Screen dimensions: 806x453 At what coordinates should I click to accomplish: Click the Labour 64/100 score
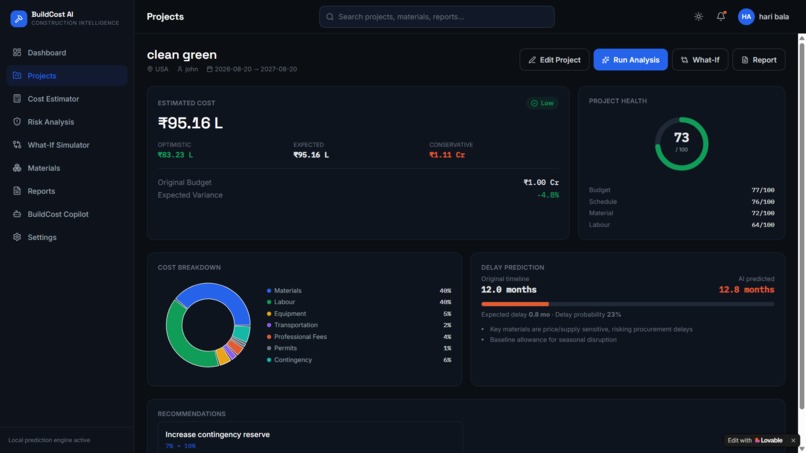tap(763, 225)
